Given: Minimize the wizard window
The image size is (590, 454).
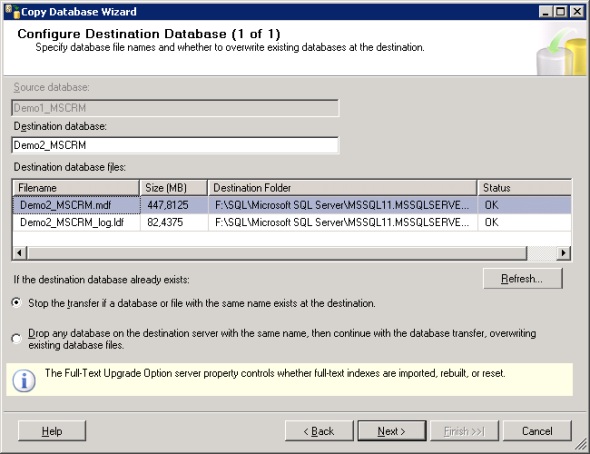Looking at the screenshot, I should [x=546, y=12].
